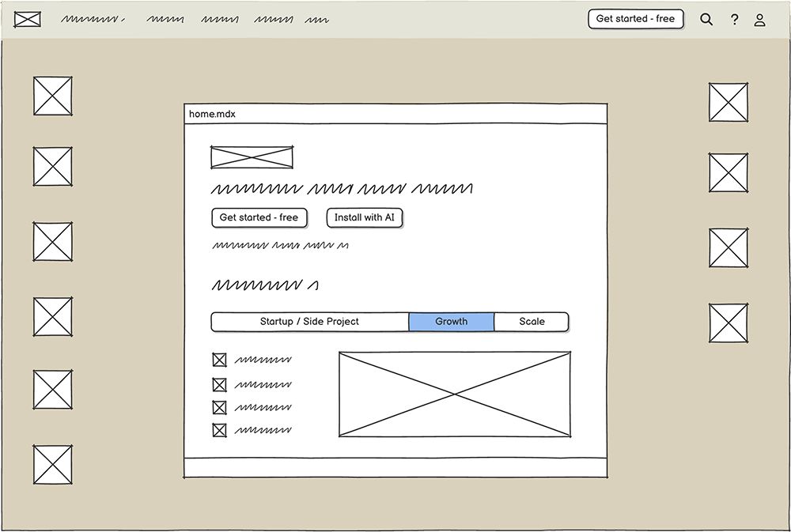Screen dimensions: 791x532
Task: Switch to the Scale tab
Action: tap(532, 322)
